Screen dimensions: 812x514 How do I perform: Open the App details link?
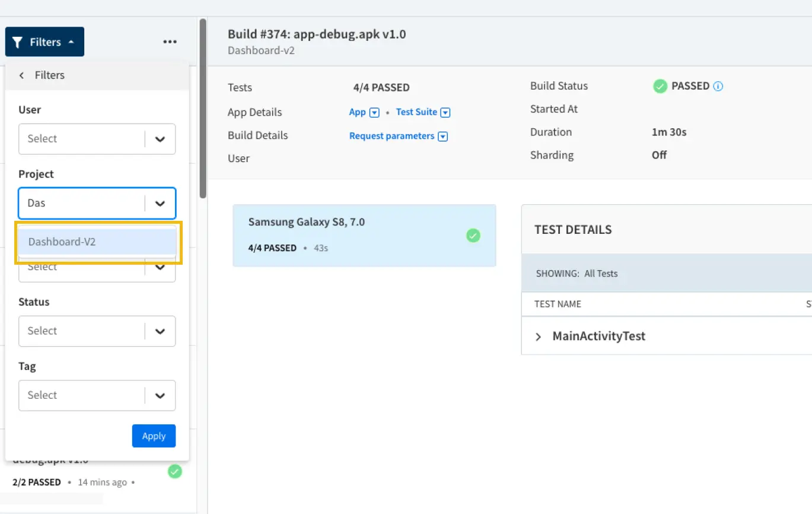pyautogui.click(x=357, y=112)
